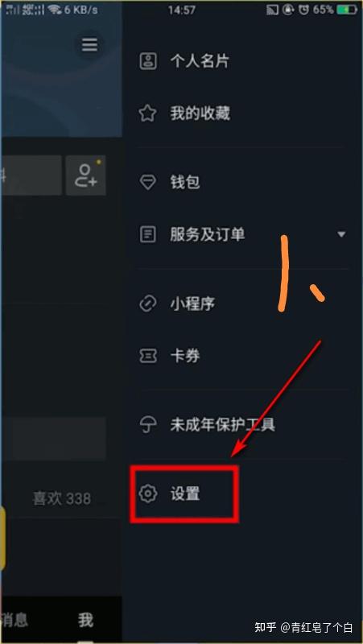Open 设置 menu item

(x=185, y=493)
